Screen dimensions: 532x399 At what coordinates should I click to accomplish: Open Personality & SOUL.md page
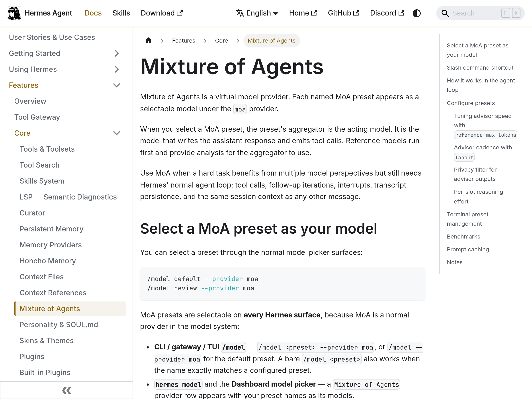[x=59, y=325]
